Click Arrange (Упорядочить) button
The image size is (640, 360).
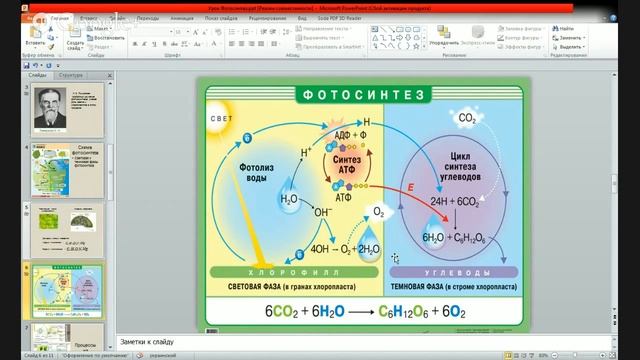[x=444, y=36]
